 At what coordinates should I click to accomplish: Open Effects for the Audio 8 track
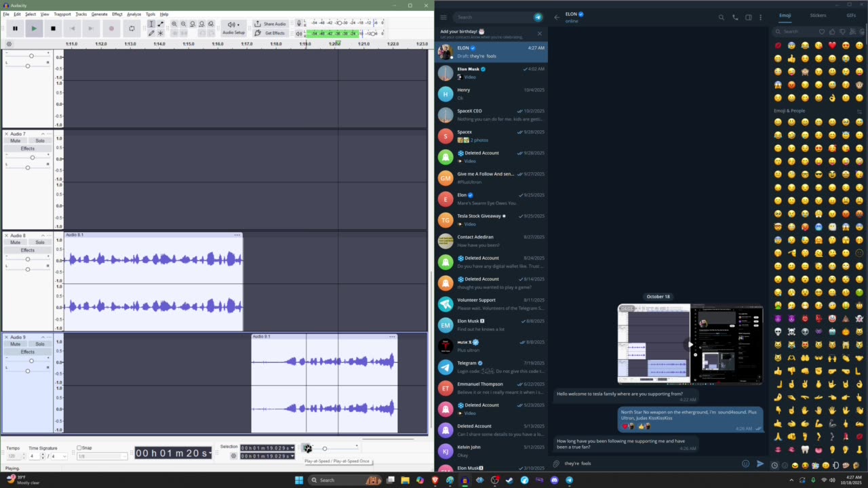pos(28,250)
